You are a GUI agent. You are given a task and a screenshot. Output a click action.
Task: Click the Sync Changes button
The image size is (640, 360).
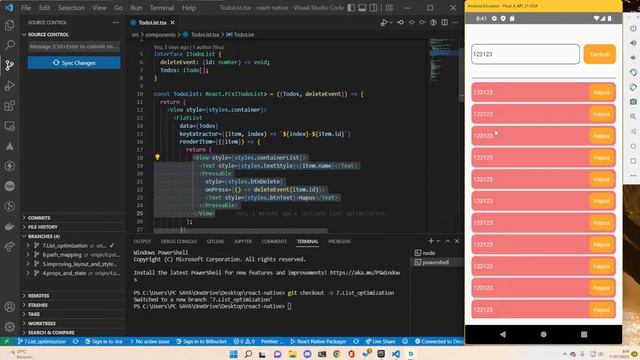(74, 63)
